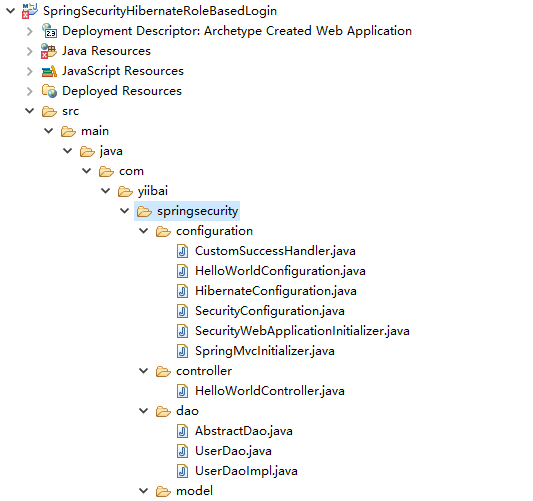Click the UserDaoImpl.java file icon

pos(183,471)
